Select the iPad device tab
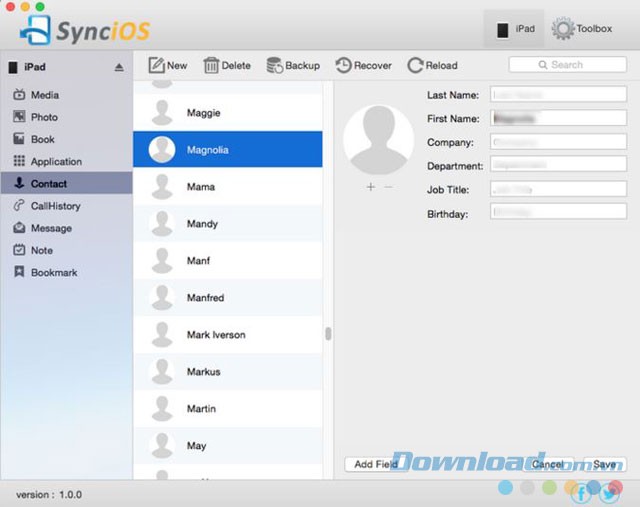The image size is (640, 507). click(x=514, y=29)
